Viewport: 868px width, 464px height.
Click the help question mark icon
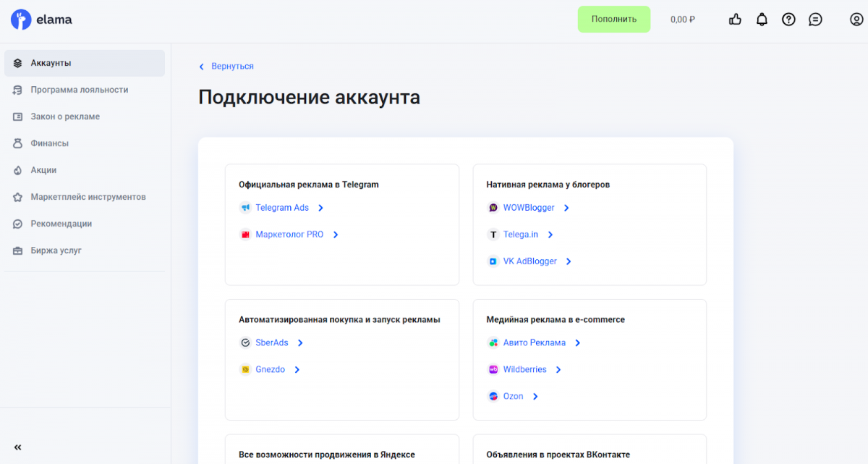tap(788, 20)
